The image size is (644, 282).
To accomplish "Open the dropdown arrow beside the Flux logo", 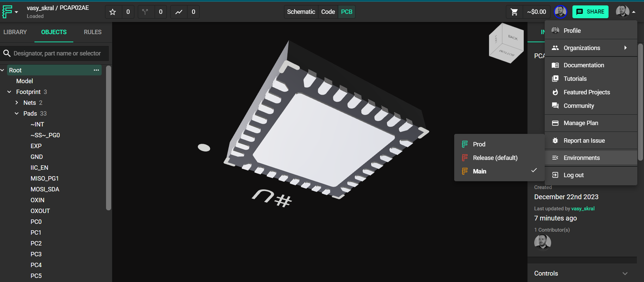I will pyautogui.click(x=16, y=12).
